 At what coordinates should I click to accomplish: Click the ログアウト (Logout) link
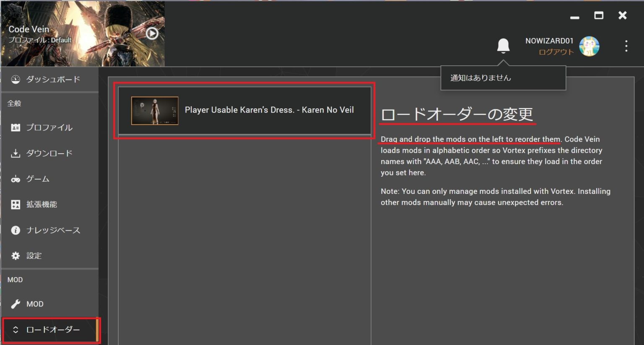(x=556, y=52)
